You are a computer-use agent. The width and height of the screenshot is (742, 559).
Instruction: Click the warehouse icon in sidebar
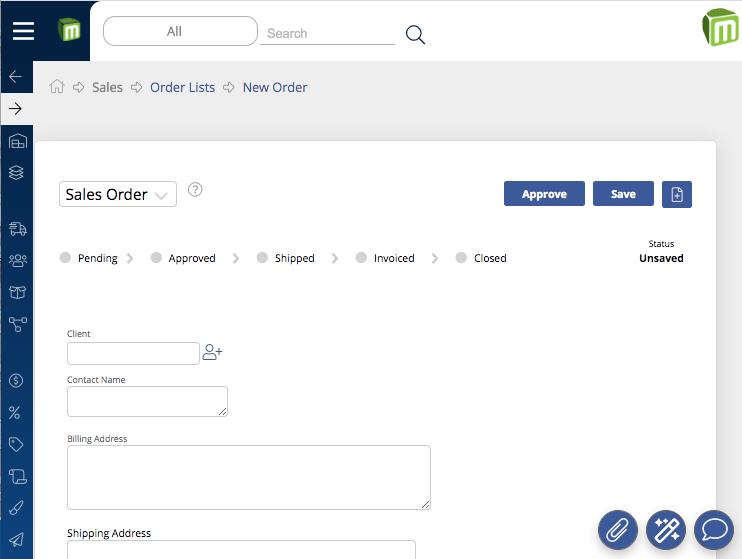tap(16, 142)
